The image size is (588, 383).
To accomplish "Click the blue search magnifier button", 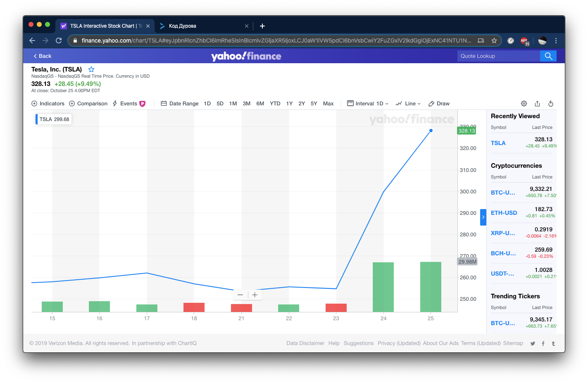I will (x=548, y=56).
